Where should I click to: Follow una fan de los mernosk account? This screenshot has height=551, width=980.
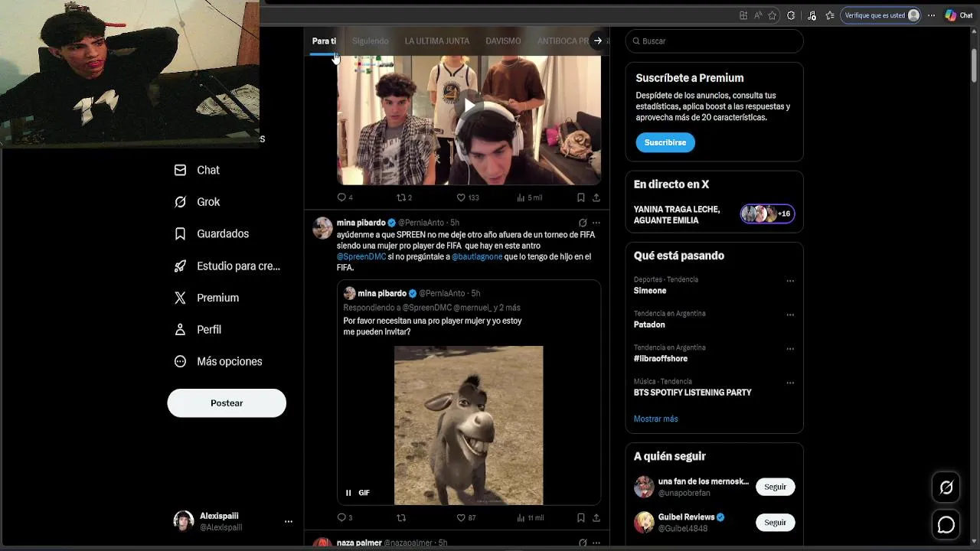click(x=775, y=487)
